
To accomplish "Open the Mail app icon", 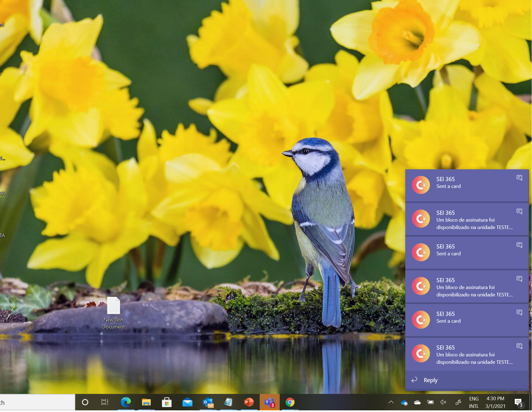I will (x=187, y=402).
